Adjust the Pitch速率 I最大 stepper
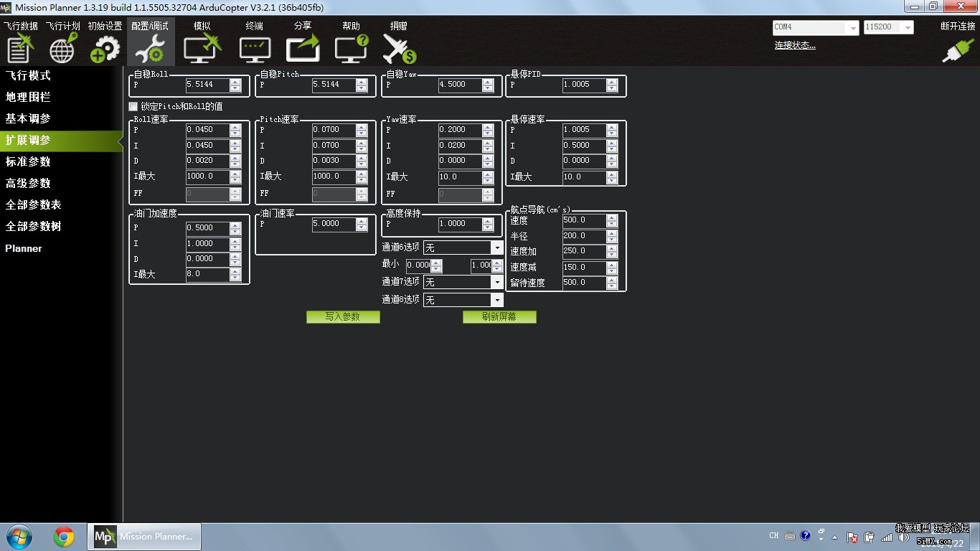 362,176
